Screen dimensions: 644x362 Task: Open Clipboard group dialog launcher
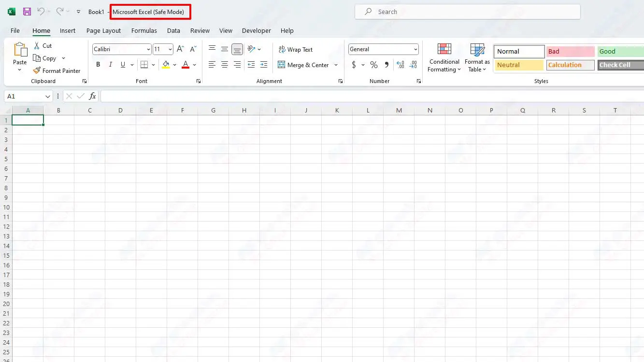(85, 81)
